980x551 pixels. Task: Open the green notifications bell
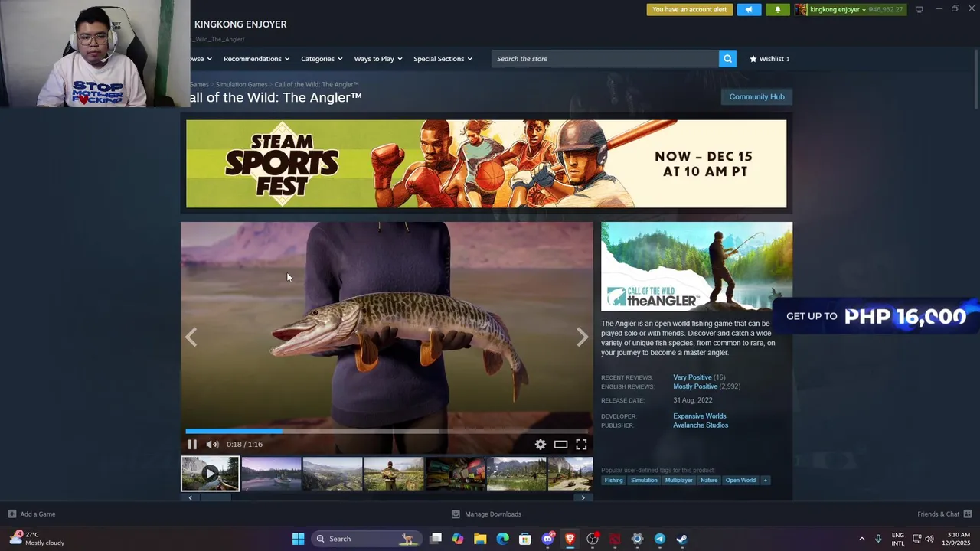778,10
